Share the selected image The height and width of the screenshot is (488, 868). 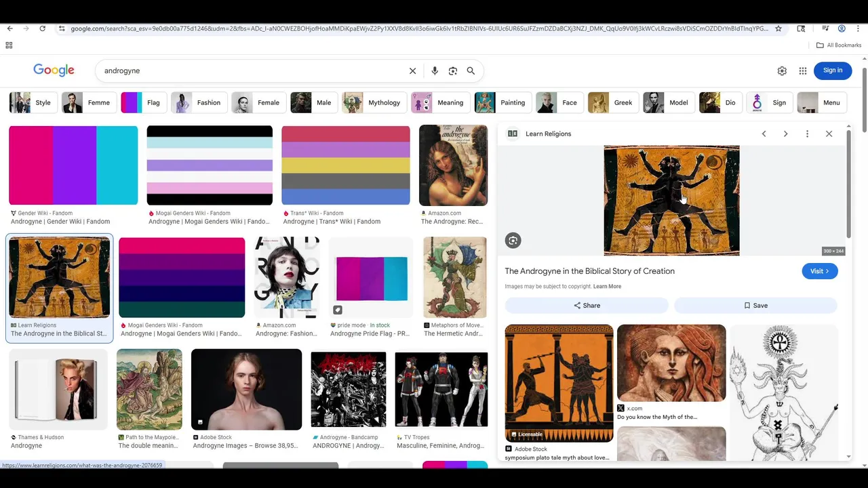(587, 305)
